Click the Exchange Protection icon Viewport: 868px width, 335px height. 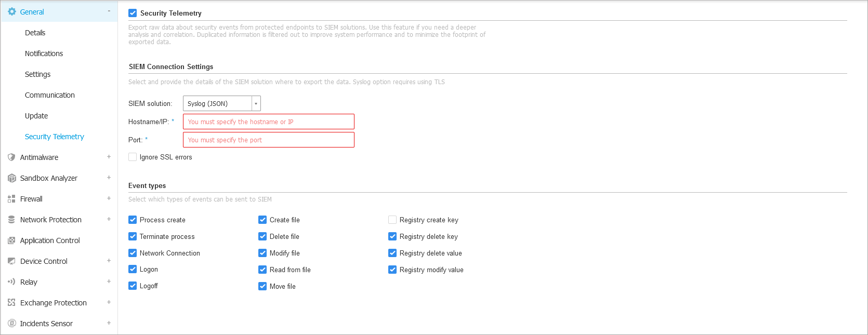(x=11, y=302)
